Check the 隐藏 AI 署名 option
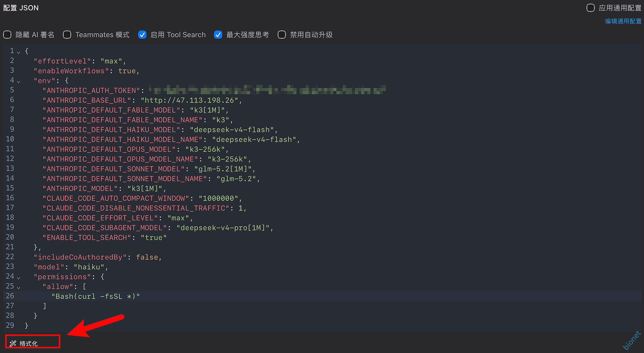The image size is (644, 353). pos(7,35)
